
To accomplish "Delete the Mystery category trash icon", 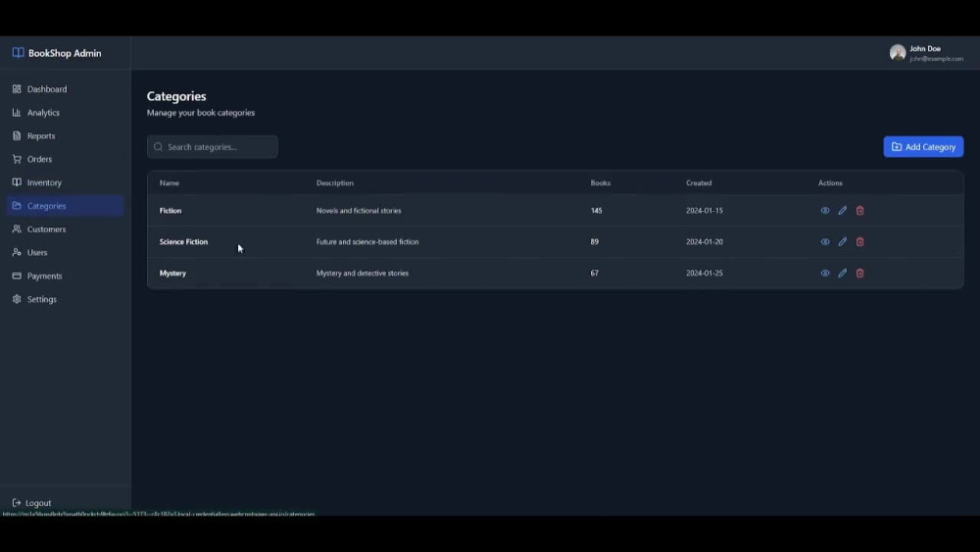I will 860,274.
